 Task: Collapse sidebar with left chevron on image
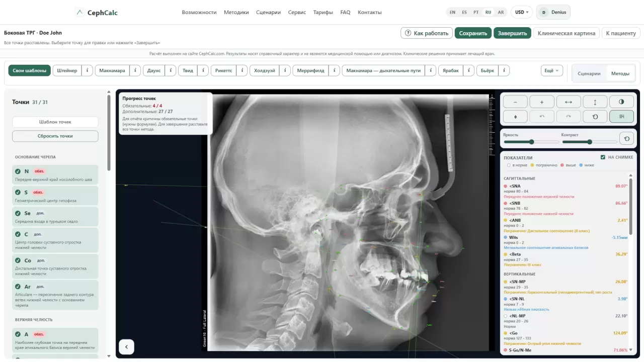126,346
